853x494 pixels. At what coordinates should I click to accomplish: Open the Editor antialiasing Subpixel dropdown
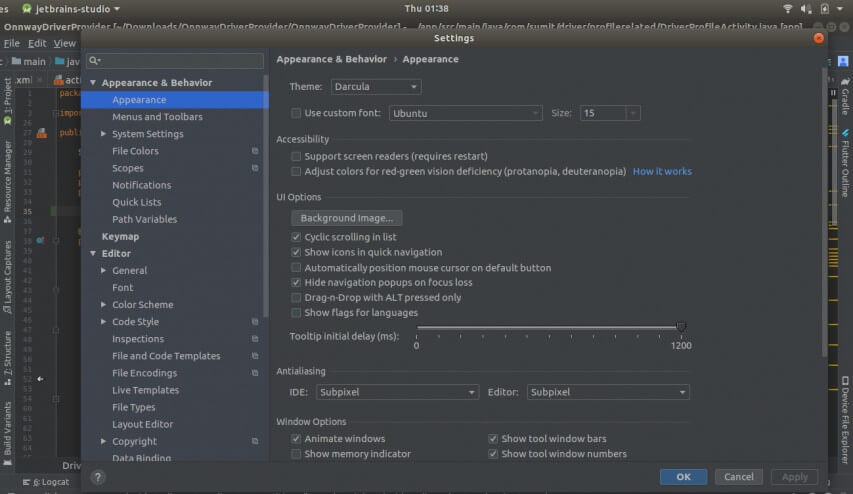pyautogui.click(x=608, y=392)
